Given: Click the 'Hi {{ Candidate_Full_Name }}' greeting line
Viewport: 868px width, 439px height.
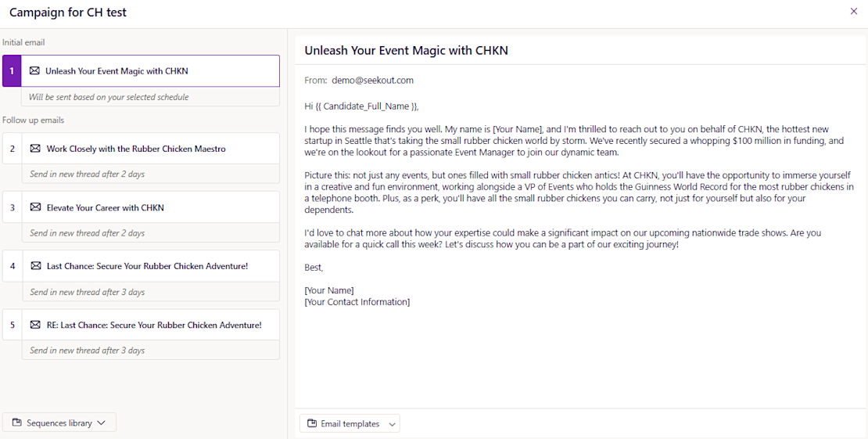Looking at the screenshot, I should (x=361, y=106).
